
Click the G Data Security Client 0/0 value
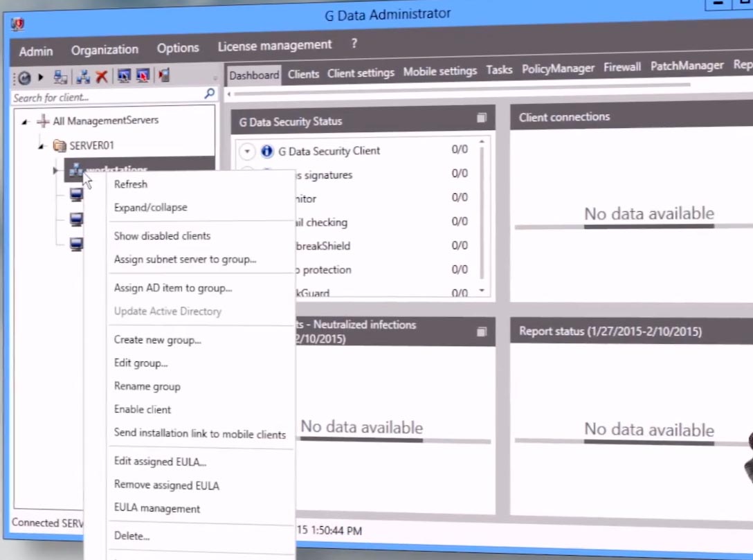pyautogui.click(x=459, y=150)
